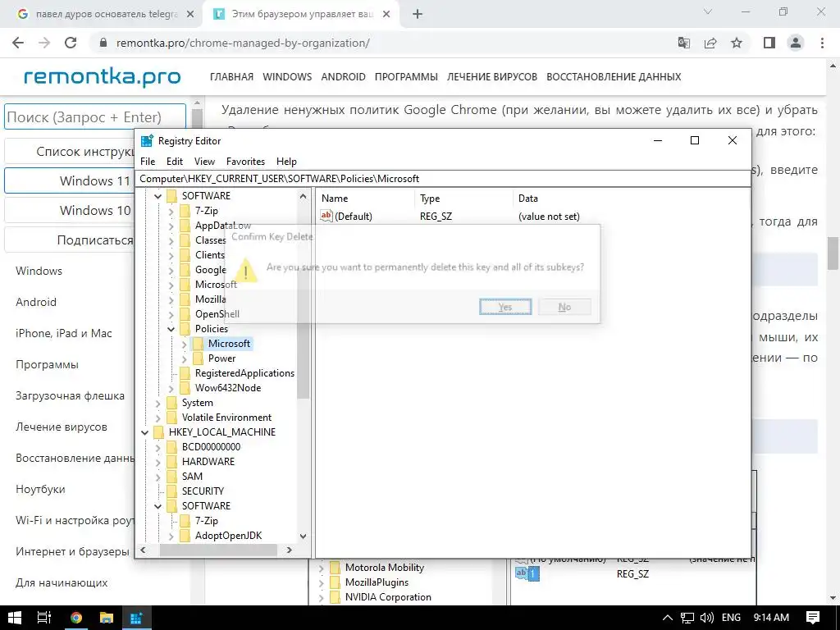Bookmark the page with the star icon
The image size is (840, 630).
point(737,43)
